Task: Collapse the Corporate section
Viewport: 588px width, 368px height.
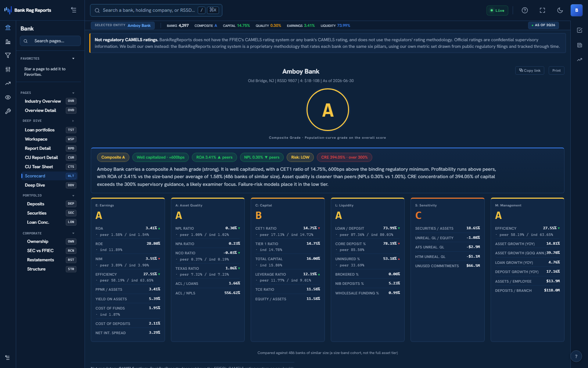Action: (73, 233)
